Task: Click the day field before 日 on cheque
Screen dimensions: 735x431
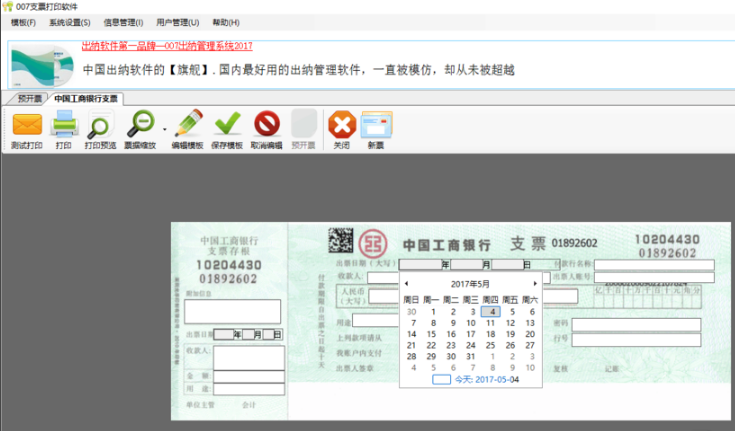Action: [507, 265]
